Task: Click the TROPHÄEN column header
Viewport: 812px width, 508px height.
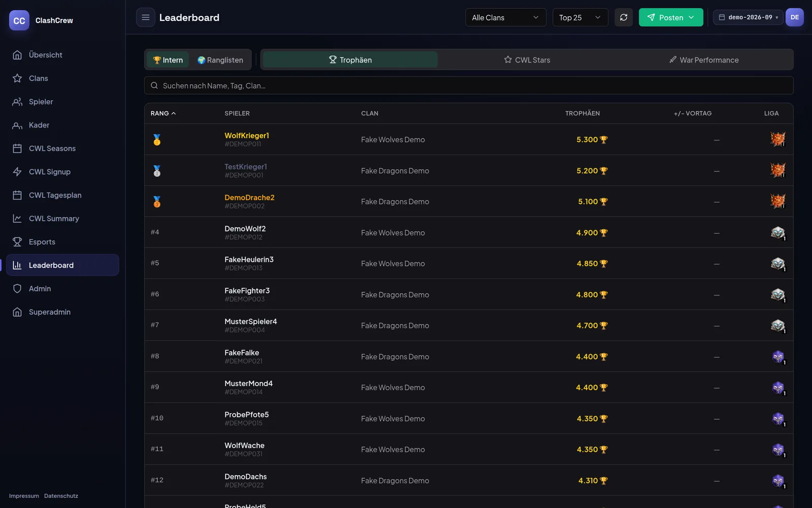Action: (582, 113)
